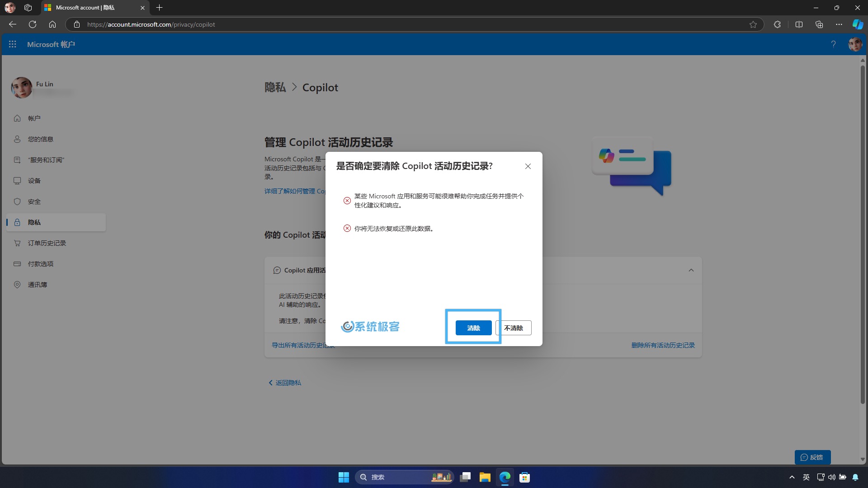The width and height of the screenshot is (868, 488).
Task: Click the 清除 confirmation button
Action: pyautogui.click(x=473, y=328)
